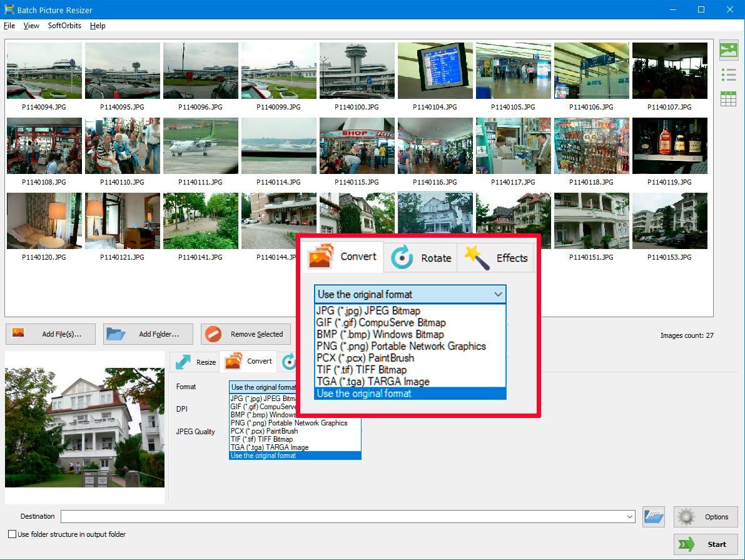Switch to list view icon
Screen dimensions: 745x560
point(728,74)
